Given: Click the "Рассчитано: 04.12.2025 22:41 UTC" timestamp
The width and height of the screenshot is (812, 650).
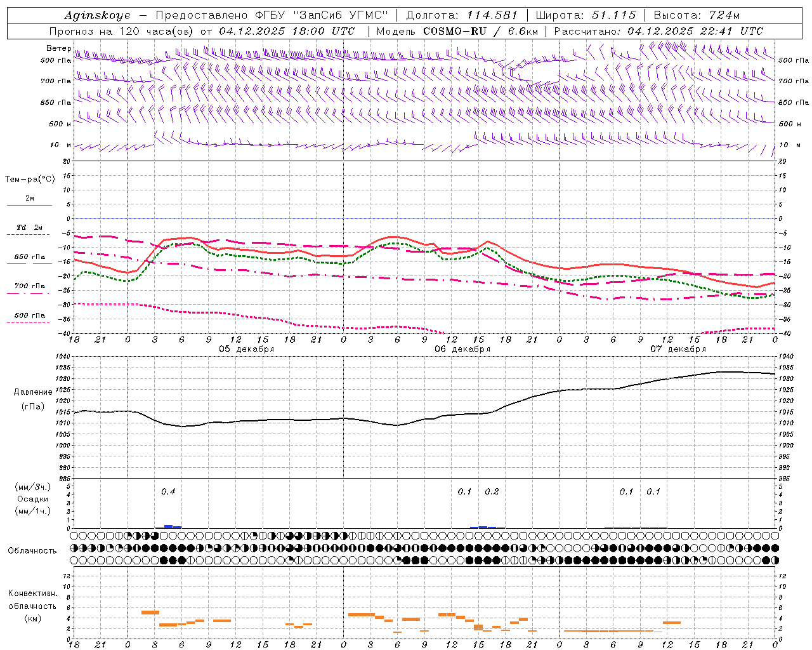Looking at the screenshot, I should tap(658, 31).
